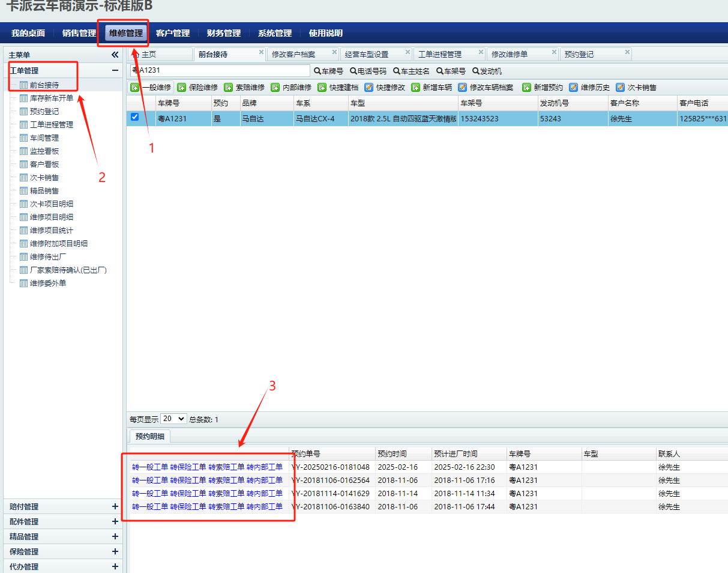The height and width of the screenshot is (573, 728).
Task: Open 快捷修改 edit icon
Action: (369, 88)
